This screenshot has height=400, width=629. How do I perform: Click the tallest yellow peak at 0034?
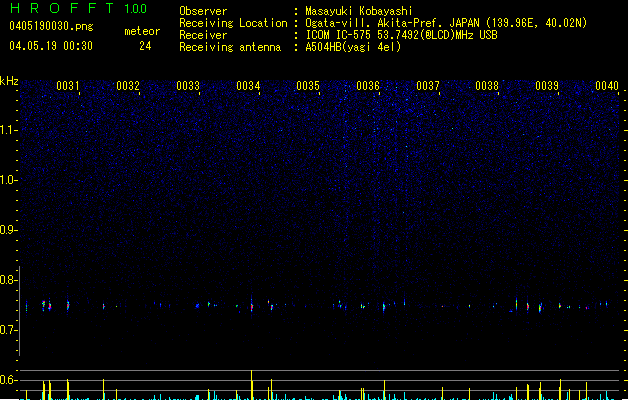252,385
